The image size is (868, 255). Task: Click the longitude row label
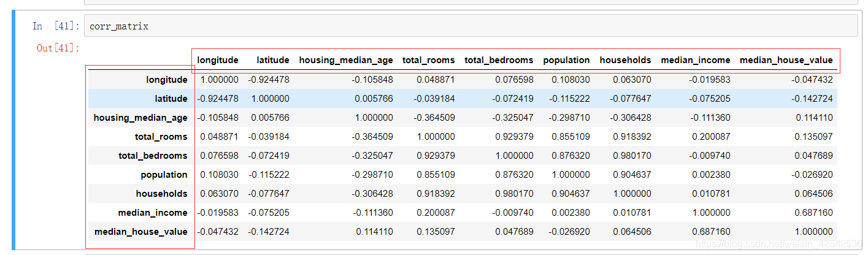tap(167, 80)
